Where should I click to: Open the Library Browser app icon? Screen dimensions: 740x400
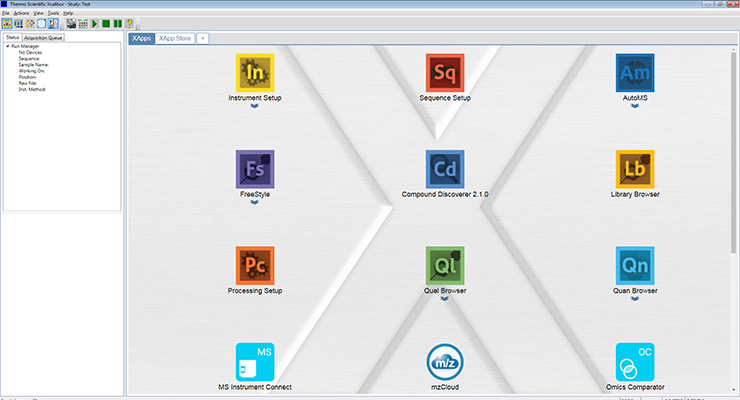[x=635, y=169]
